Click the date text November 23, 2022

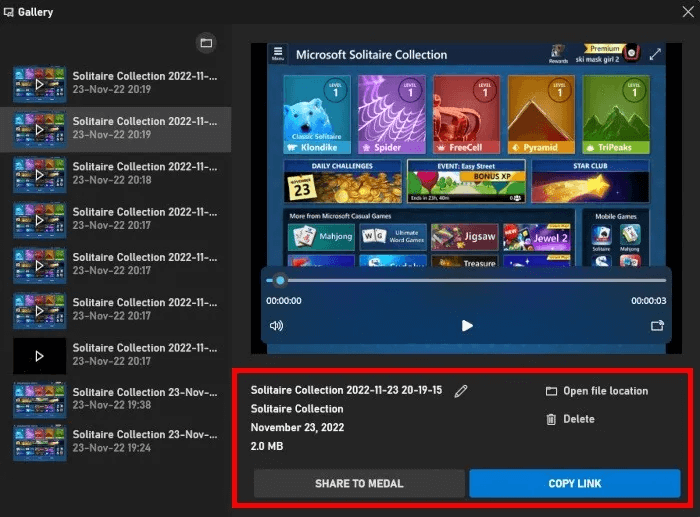coord(297,427)
